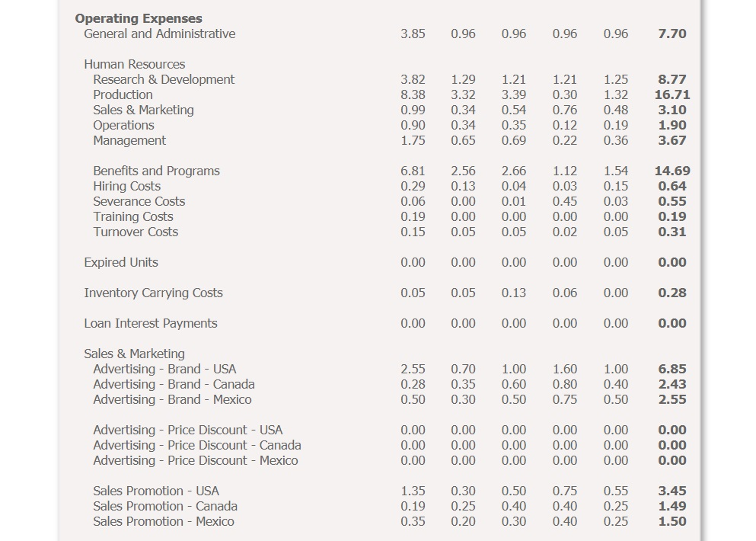Select the Benefits and Programs row
Viewport: 756px width, 541px height.
(156, 171)
